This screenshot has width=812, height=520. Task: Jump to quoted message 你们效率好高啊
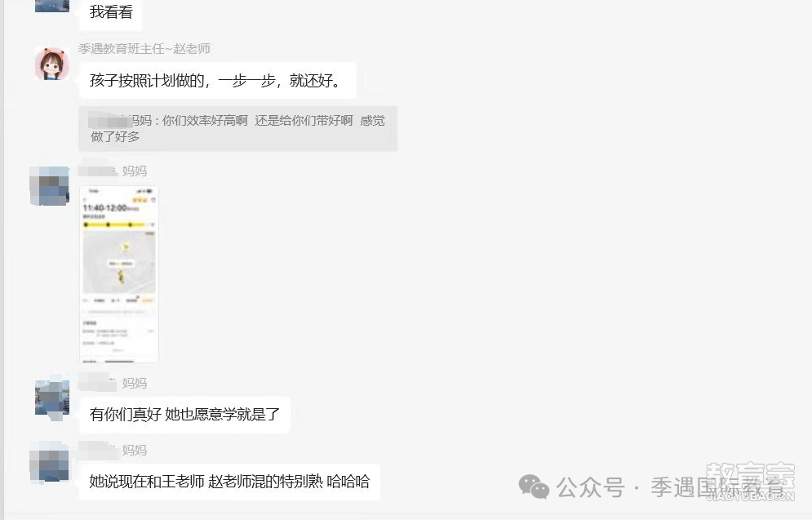(x=238, y=129)
